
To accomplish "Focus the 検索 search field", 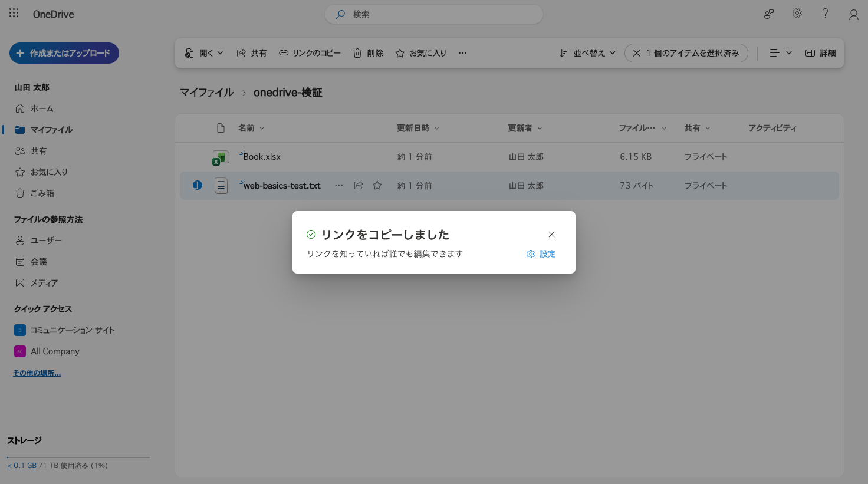I will pyautogui.click(x=433, y=14).
